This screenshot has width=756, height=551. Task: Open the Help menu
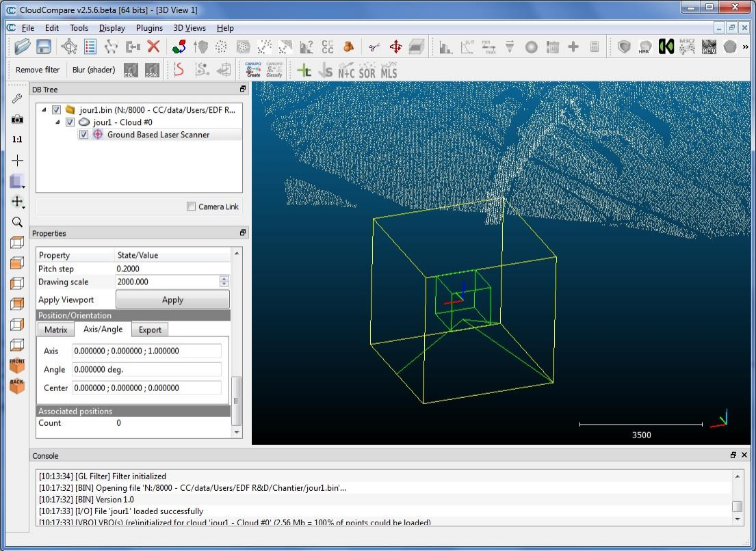click(x=224, y=28)
